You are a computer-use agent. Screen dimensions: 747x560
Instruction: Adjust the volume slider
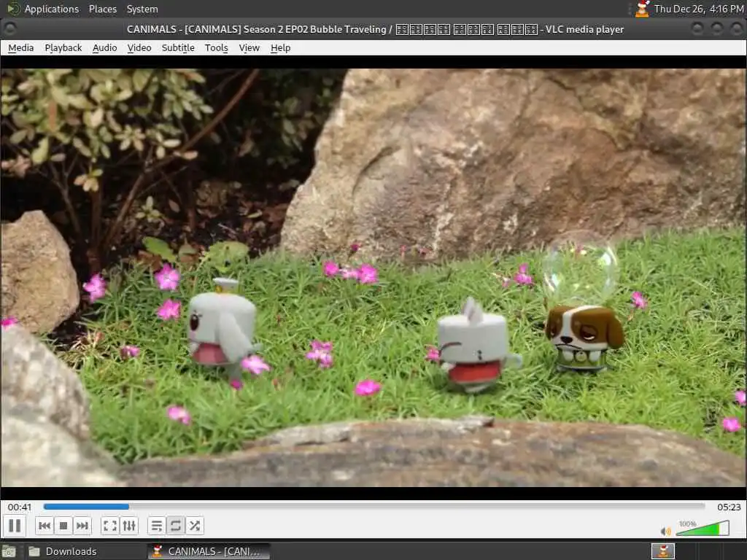click(x=703, y=529)
